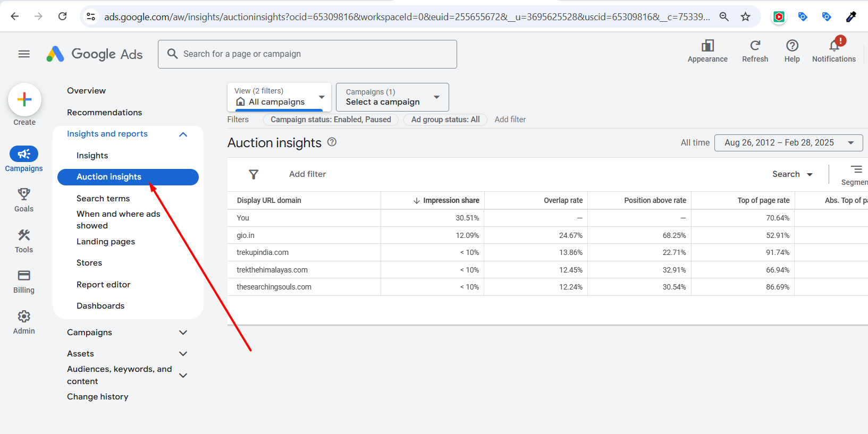Open Dashboards
Image resolution: width=868 pixels, height=434 pixels.
coord(100,306)
